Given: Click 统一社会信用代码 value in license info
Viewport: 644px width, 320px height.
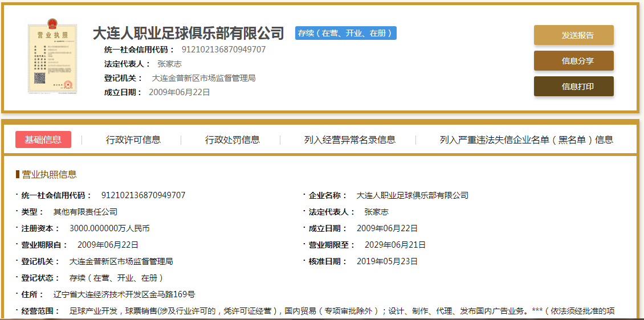Looking at the screenshot, I should click(144, 195).
